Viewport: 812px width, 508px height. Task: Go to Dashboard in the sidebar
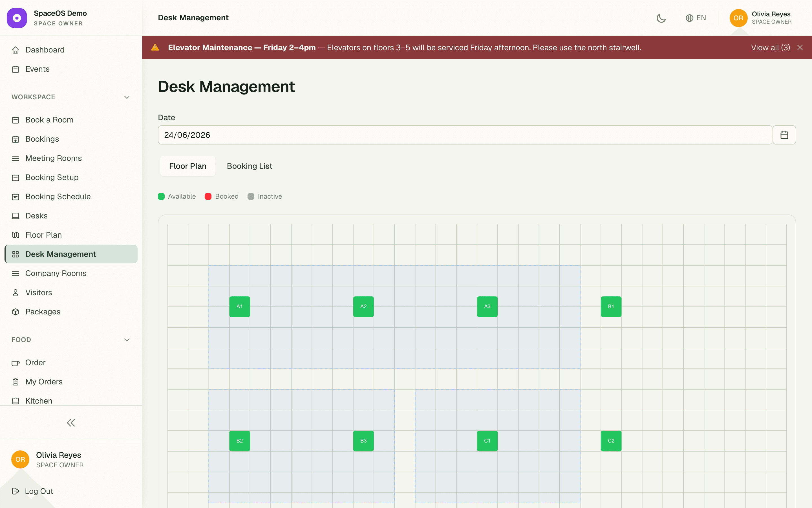71,50
